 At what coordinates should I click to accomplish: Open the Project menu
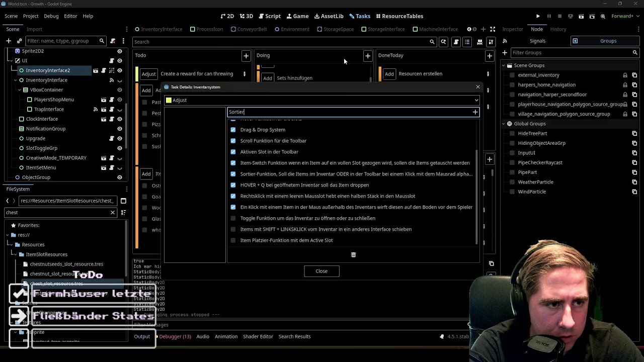[x=31, y=16]
